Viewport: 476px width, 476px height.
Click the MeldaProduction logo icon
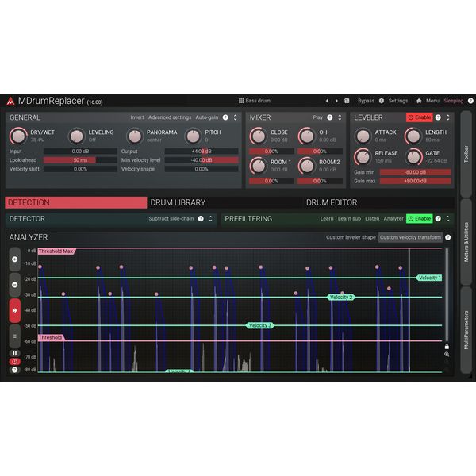10,101
